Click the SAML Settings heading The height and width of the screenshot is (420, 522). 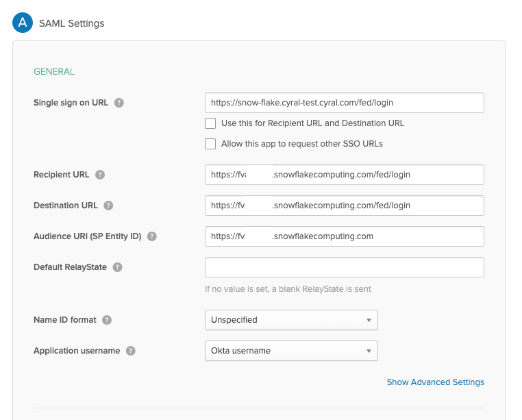tap(72, 23)
